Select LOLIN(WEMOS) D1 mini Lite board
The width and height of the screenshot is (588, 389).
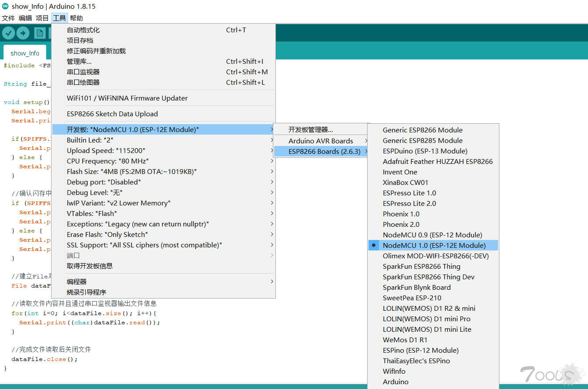coord(433,329)
